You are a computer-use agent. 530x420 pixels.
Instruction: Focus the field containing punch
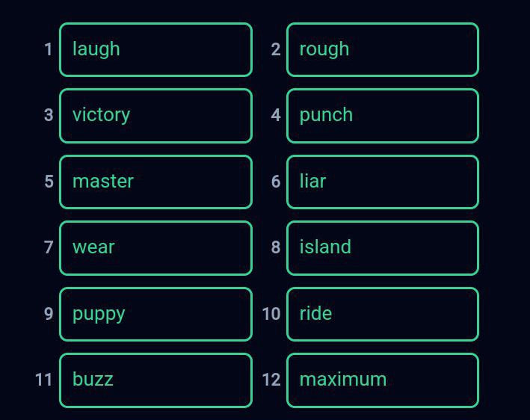coord(382,115)
